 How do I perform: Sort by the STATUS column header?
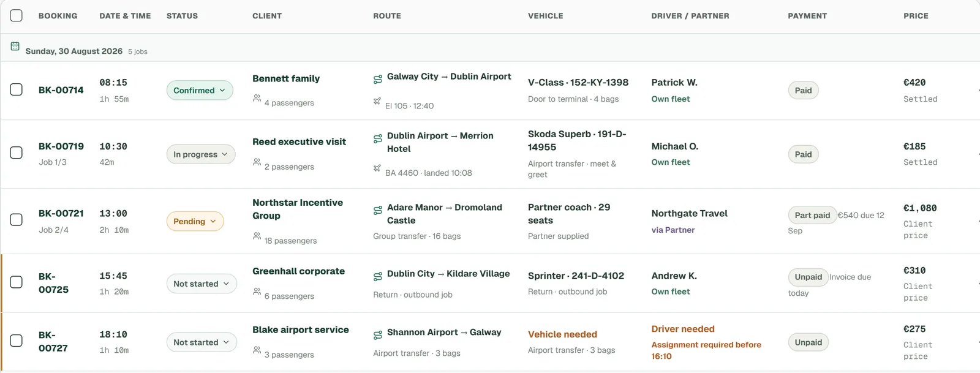point(182,16)
